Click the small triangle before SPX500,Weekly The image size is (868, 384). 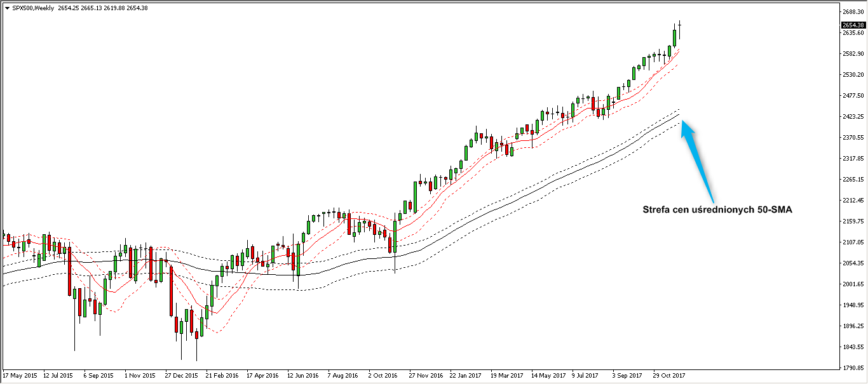click(7, 8)
